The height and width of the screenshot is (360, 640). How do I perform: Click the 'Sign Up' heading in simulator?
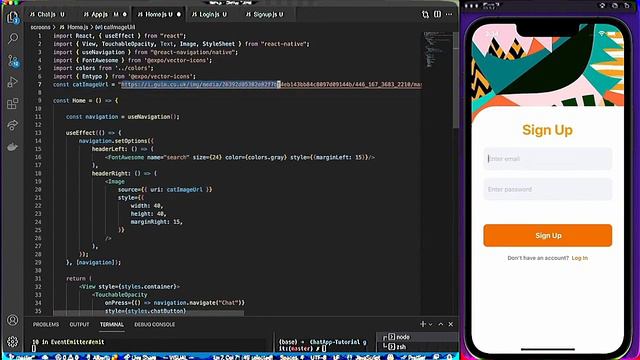click(547, 130)
